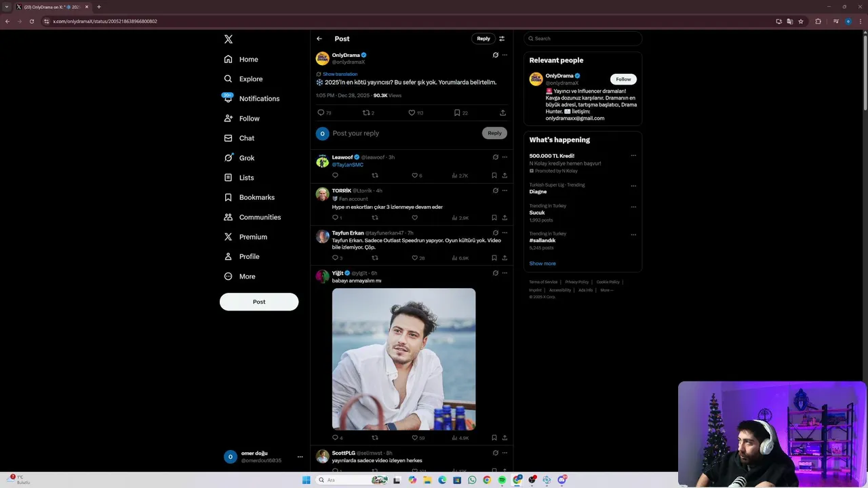Click the Search box
Screen dimensions: 868x488
point(583,39)
